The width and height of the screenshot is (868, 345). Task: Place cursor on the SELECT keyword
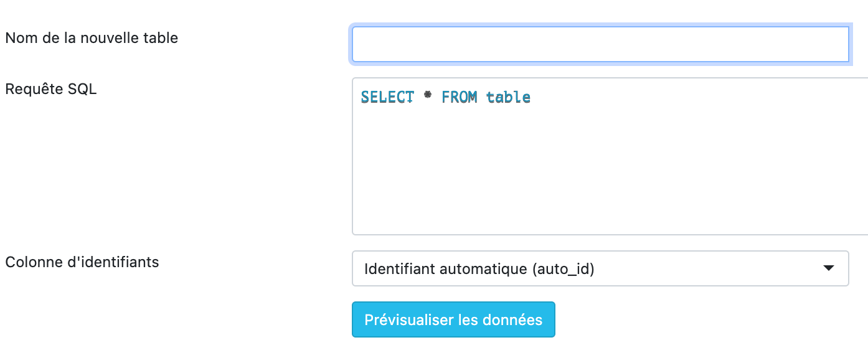coord(387,97)
